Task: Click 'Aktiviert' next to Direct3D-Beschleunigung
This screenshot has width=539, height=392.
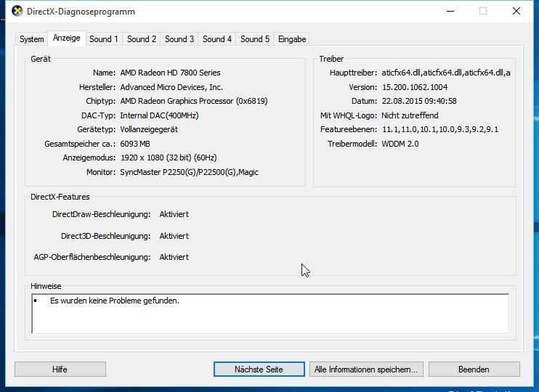Action: [x=174, y=236]
